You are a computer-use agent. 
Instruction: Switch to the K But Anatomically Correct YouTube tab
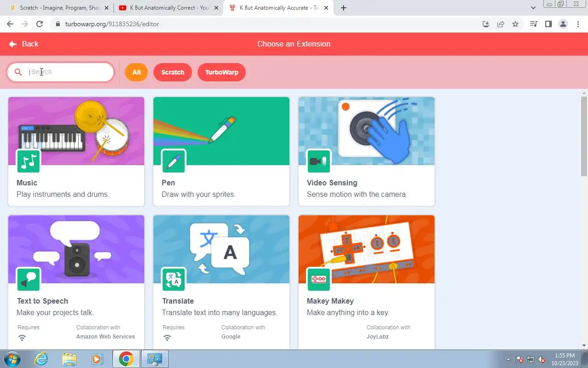(168, 8)
